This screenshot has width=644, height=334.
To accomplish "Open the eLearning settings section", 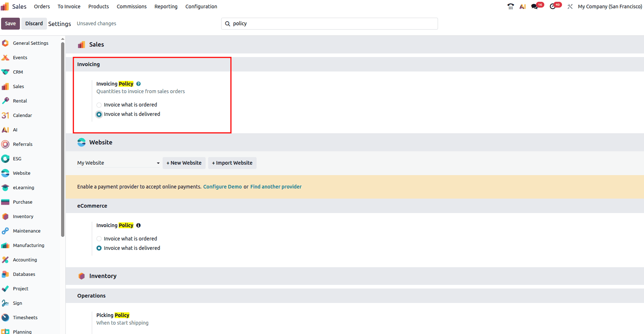I will (23, 187).
